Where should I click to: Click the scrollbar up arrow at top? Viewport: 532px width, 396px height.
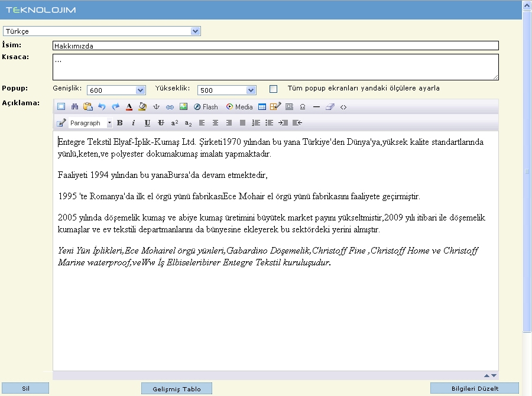(527, 5)
